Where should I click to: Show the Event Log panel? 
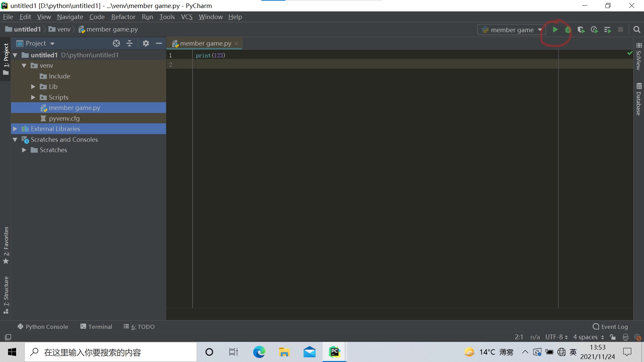tap(610, 326)
